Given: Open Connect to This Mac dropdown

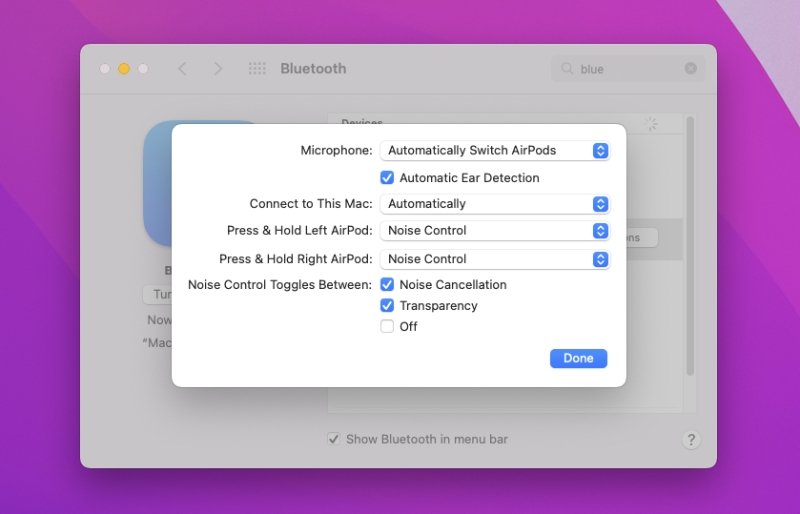Looking at the screenshot, I should point(495,204).
